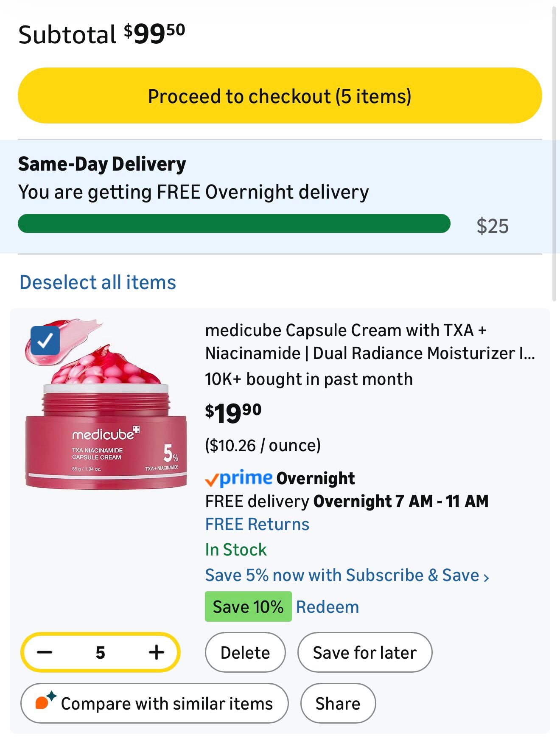The image size is (560, 741).
Task: Uncheck the medicube item selection checkbox
Action: [45, 340]
